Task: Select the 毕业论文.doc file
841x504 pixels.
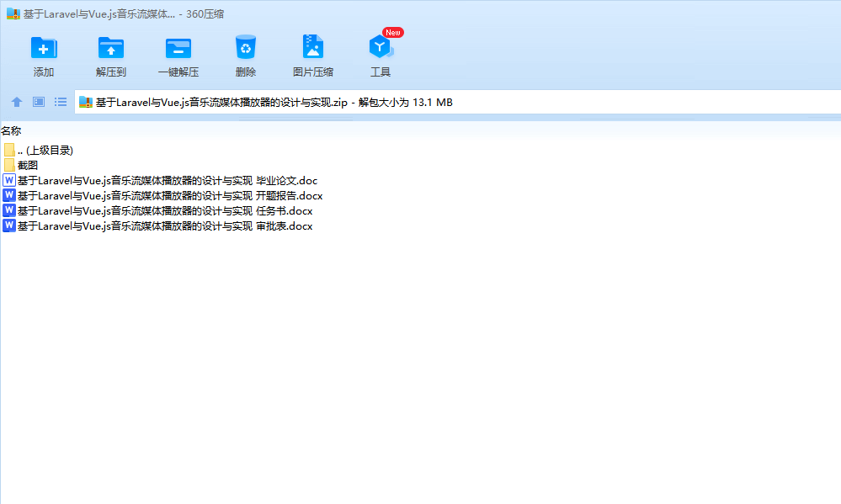Action: (x=160, y=181)
